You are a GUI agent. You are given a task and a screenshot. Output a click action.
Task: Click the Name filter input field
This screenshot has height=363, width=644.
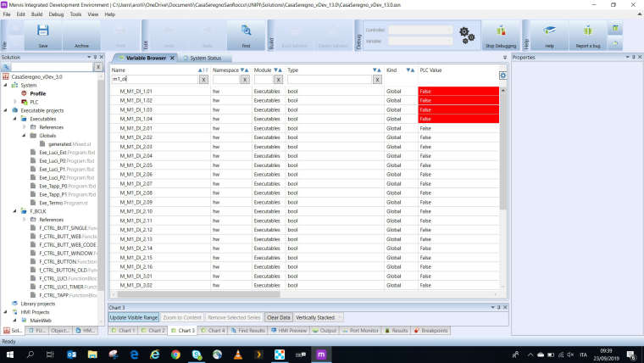(x=155, y=80)
